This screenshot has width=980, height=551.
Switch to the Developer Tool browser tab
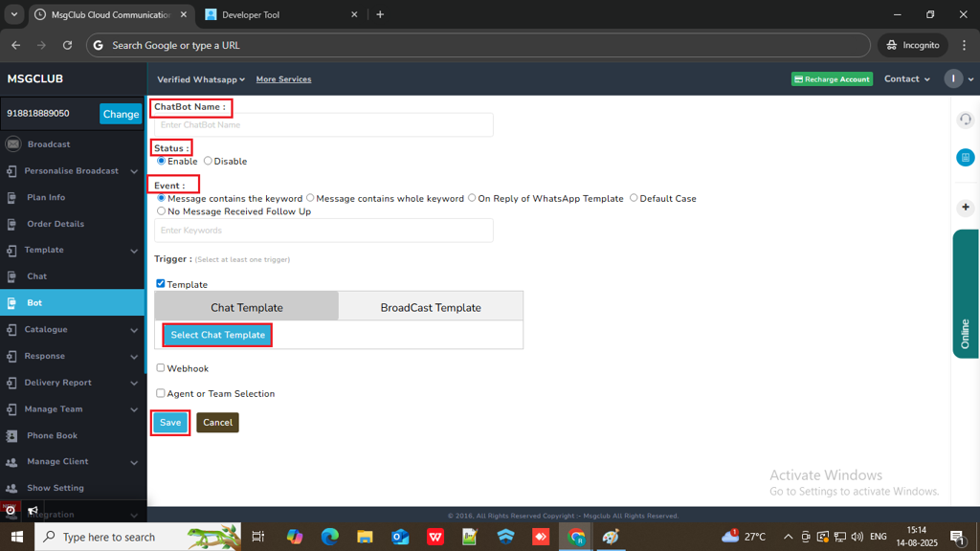[x=280, y=14]
